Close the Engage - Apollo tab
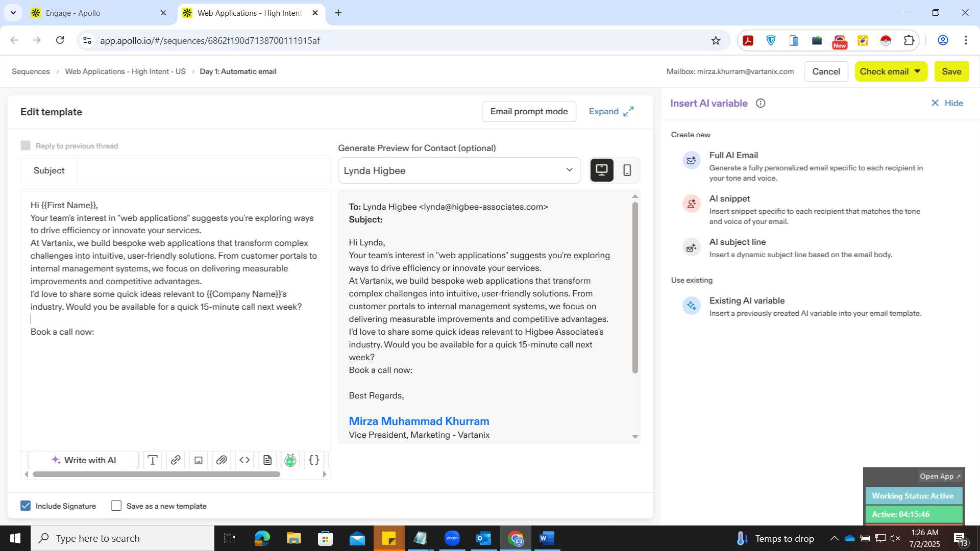This screenshot has width=980, height=551. [x=163, y=13]
